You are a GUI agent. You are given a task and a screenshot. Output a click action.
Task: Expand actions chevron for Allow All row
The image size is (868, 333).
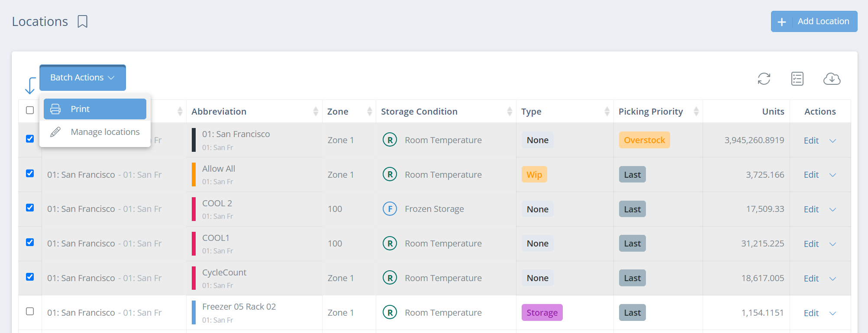pyautogui.click(x=833, y=175)
